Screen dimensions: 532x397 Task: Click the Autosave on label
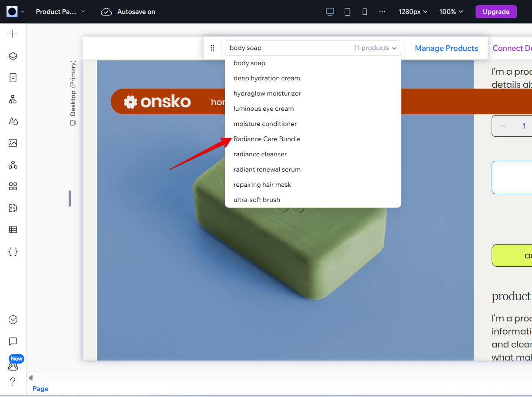pyautogui.click(x=136, y=12)
